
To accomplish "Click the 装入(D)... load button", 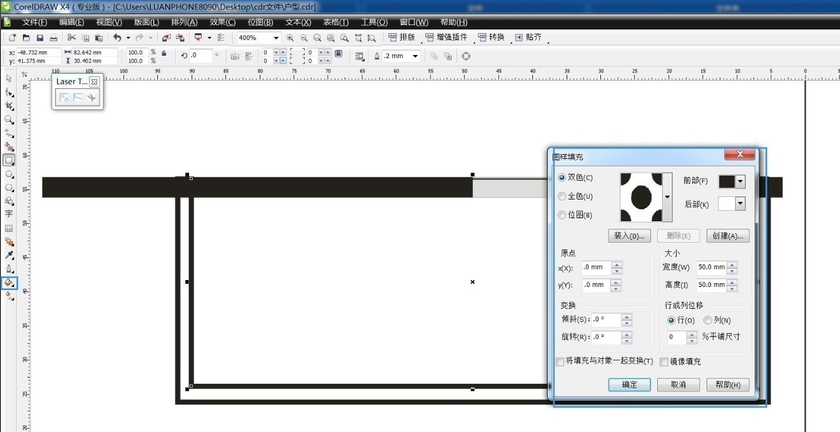I will point(630,236).
